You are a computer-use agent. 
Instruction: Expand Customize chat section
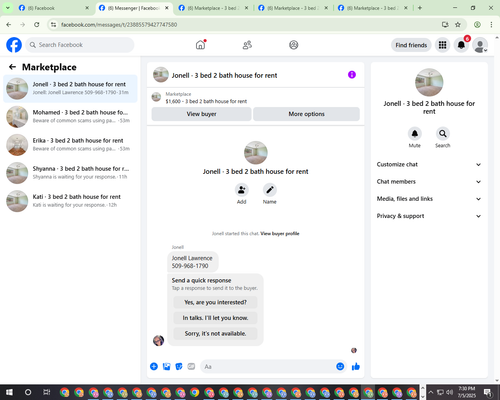pyautogui.click(x=429, y=164)
